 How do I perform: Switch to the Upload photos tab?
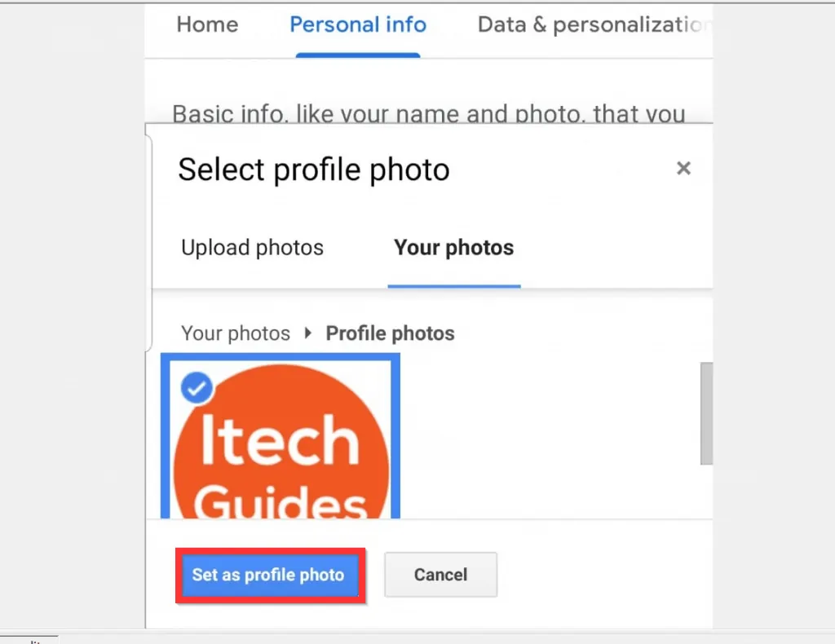(251, 247)
